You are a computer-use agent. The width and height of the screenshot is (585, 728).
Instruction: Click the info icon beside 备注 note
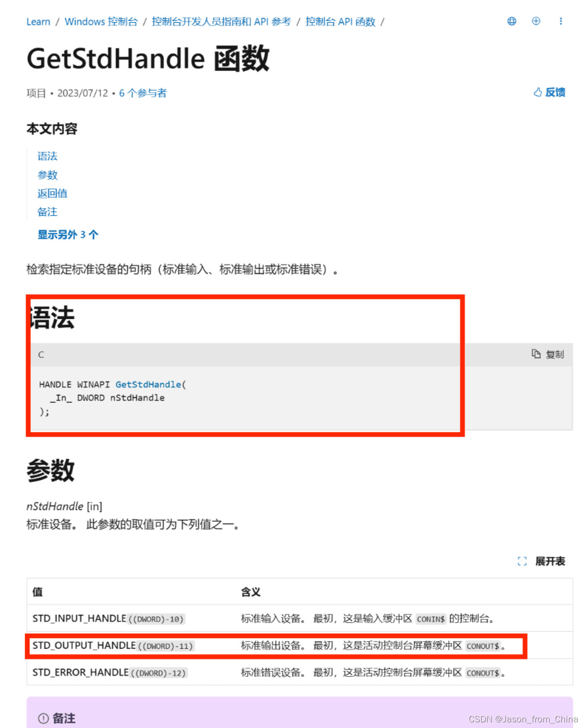click(44, 718)
